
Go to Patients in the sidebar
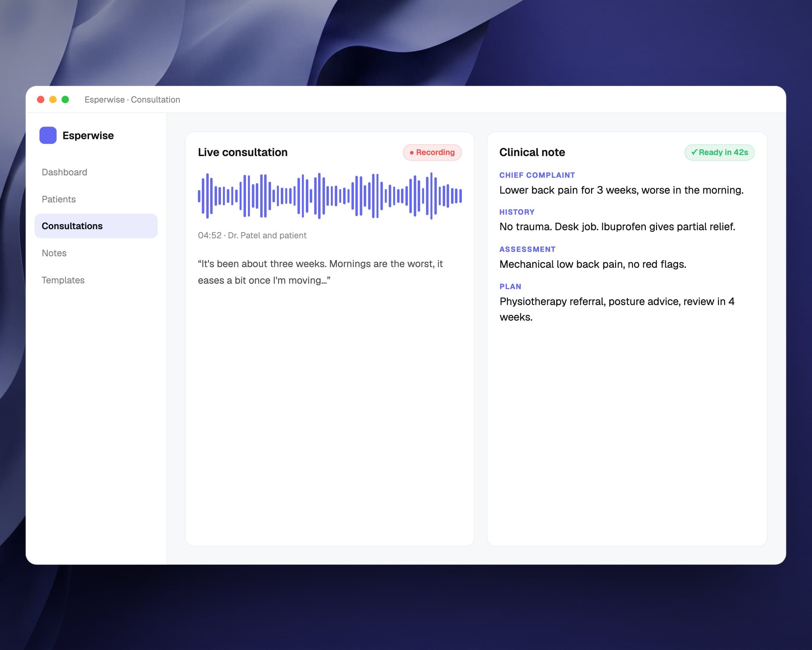(x=96, y=199)
